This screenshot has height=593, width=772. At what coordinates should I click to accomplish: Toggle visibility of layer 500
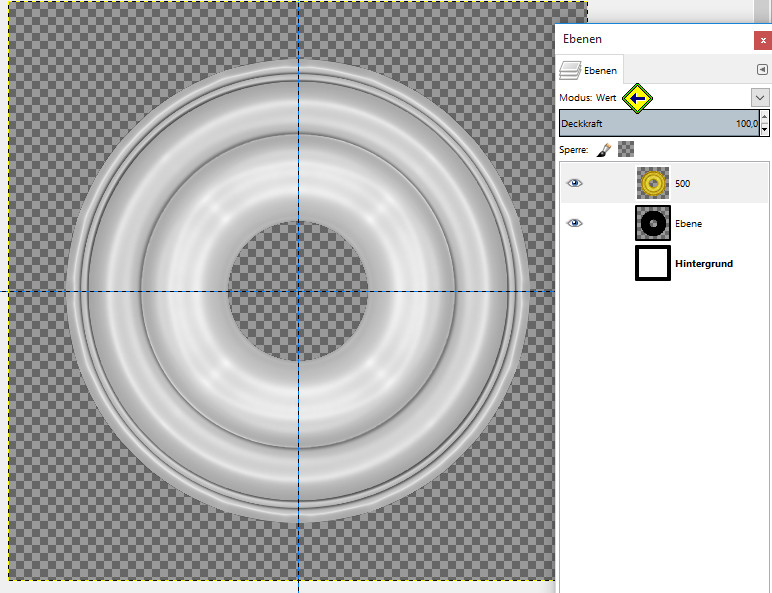(574, 183)
